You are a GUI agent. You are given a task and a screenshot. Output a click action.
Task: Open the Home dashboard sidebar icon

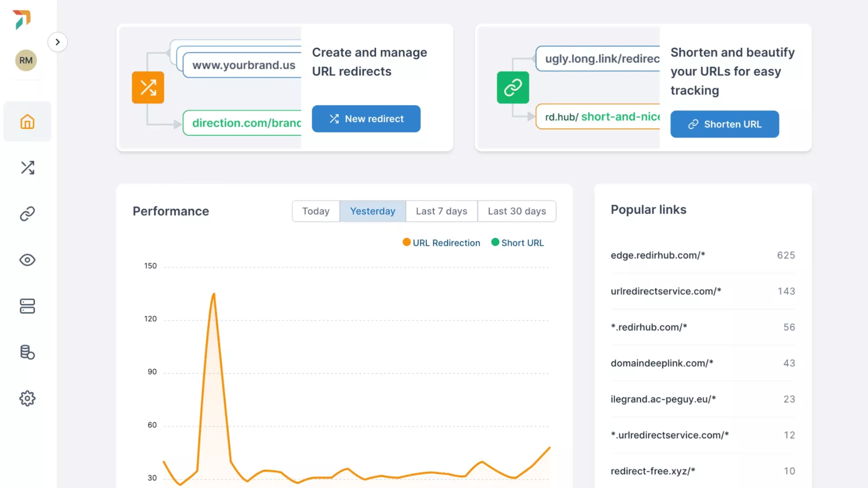click(27, 122)
